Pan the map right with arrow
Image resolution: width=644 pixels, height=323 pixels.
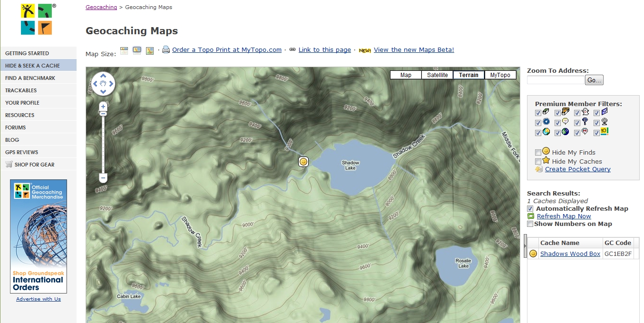point(112,84)
